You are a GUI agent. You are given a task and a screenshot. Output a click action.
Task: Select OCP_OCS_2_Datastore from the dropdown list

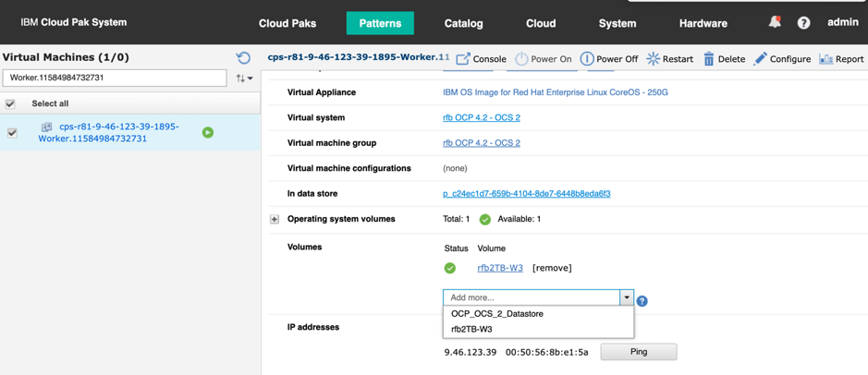538,314
